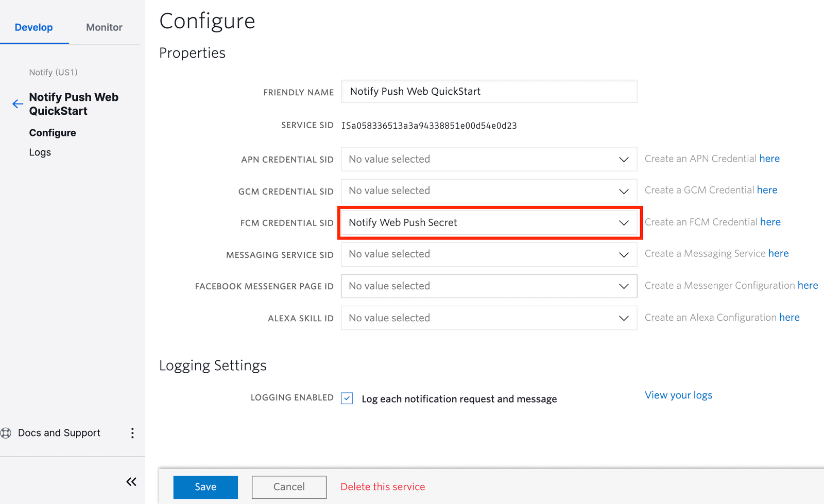Screen dimensions: 824x504
Task: Open Logs in the sidebar
Action: (40, 152)
